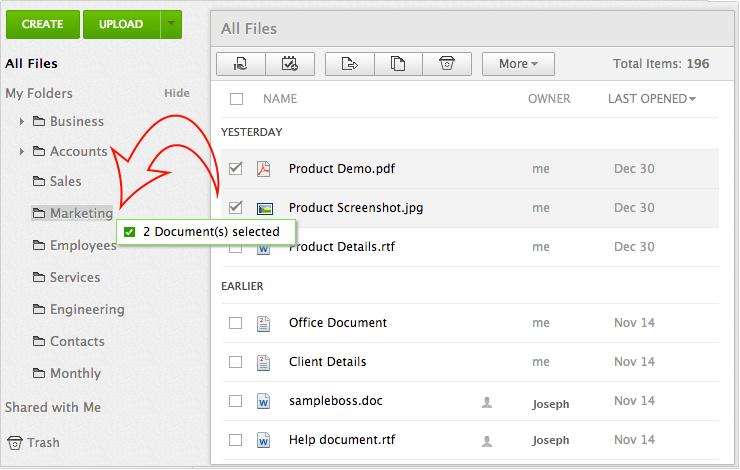
Task: Select the Contacts folder
Action: pos(77,341)
